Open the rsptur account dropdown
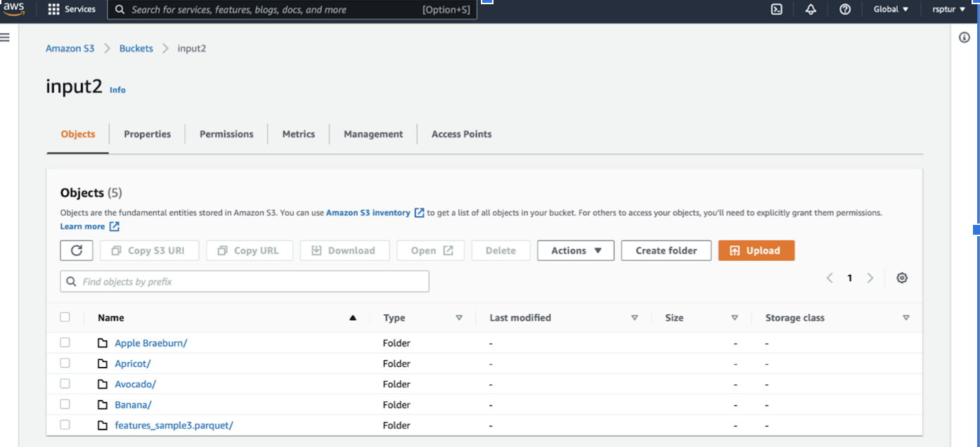 (x=949, y=9)
